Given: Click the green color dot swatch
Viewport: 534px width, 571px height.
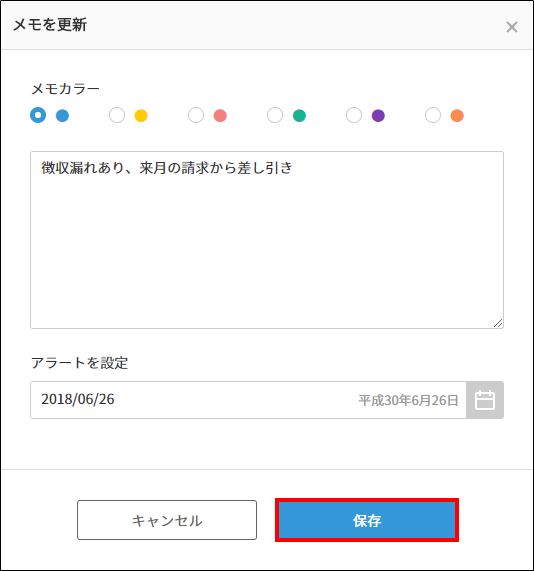Looking at the screenshot, I should tap(299, 116).
